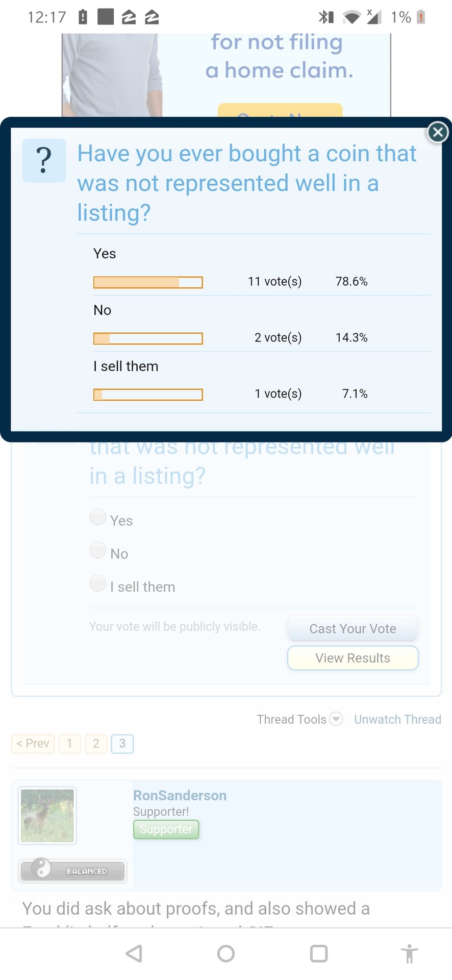Tap the Android back navigation icon
Image resolution: width=452 pixels, height=980 pixels.
click(x=134, y=953)
